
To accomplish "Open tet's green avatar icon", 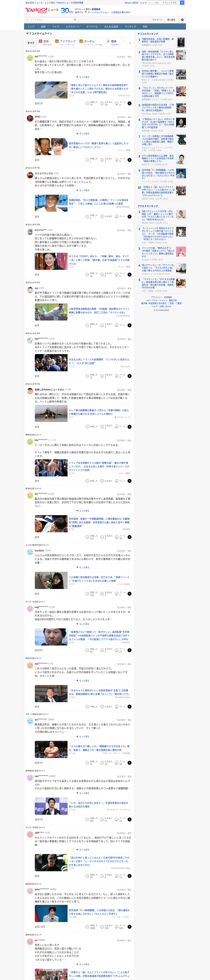I will pyautogui.click(x=30, y=58).
